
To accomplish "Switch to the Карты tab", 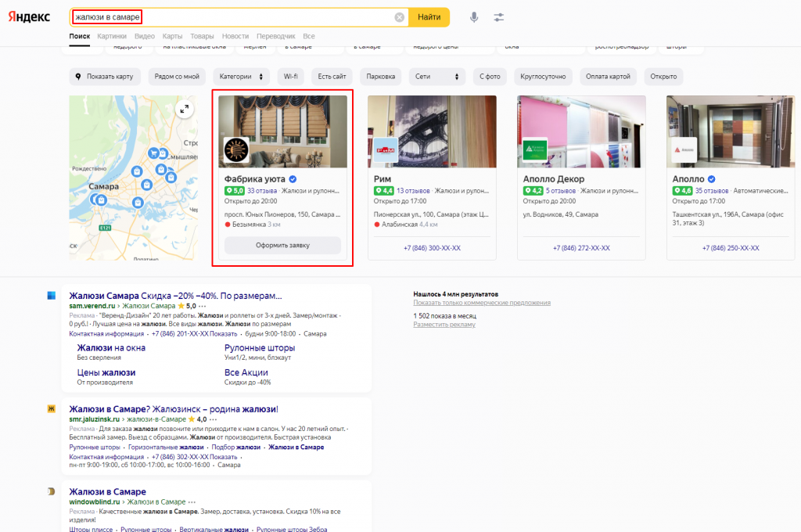I will (x=172, y=36).
